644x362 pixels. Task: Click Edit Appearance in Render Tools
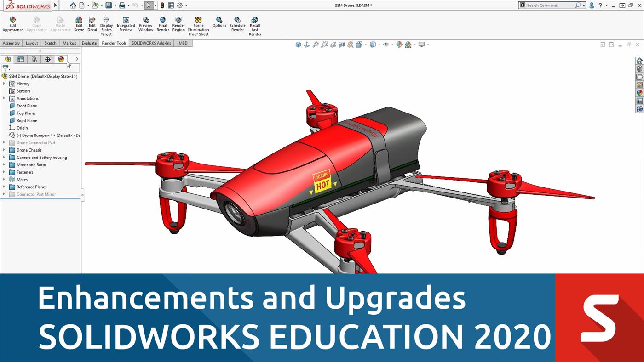click(x=12, y=24)
